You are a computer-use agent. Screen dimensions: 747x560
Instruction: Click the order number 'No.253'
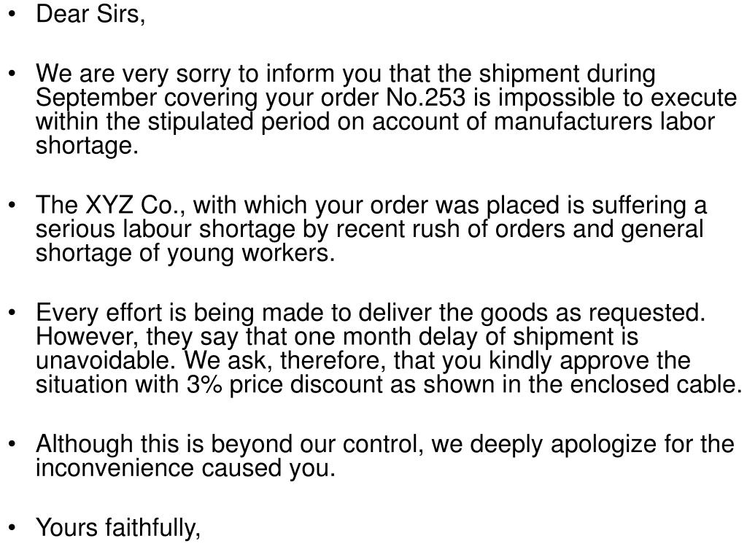425,98
